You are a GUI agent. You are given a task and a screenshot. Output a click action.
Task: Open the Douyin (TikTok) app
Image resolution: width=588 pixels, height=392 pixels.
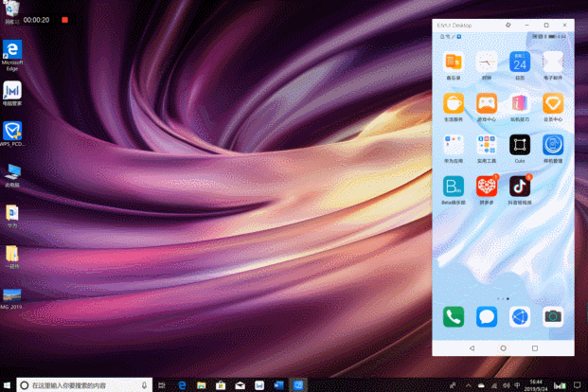tap(520, 187)
